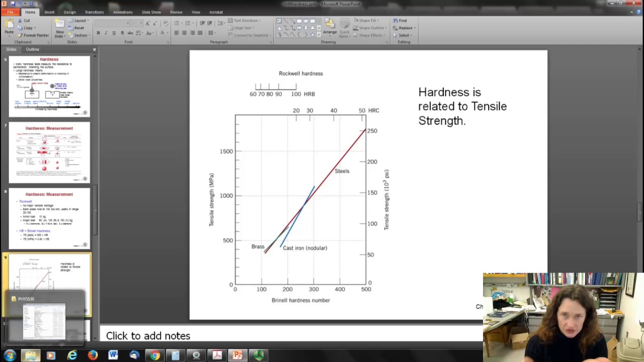644x362 pixels.
Task: Open the File tab
Action: 10,12
